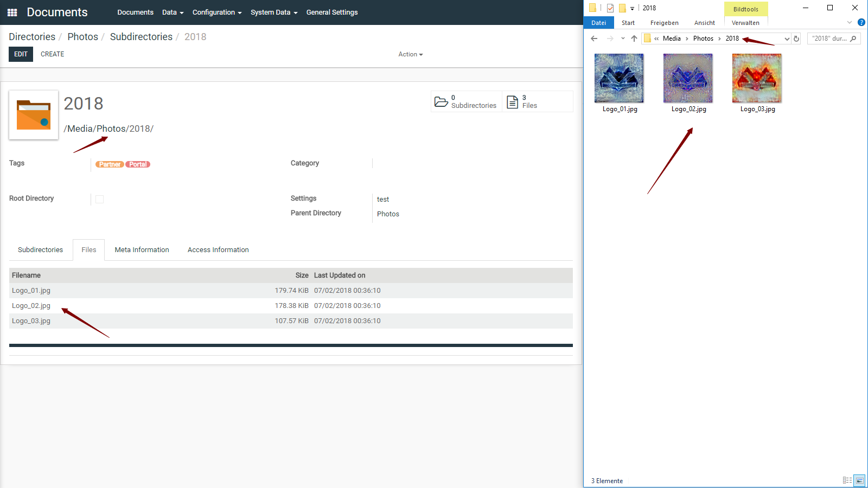
Task: Toggle the Root Directory checkbox
Action: pyautogui.click(x=99, y=199)
